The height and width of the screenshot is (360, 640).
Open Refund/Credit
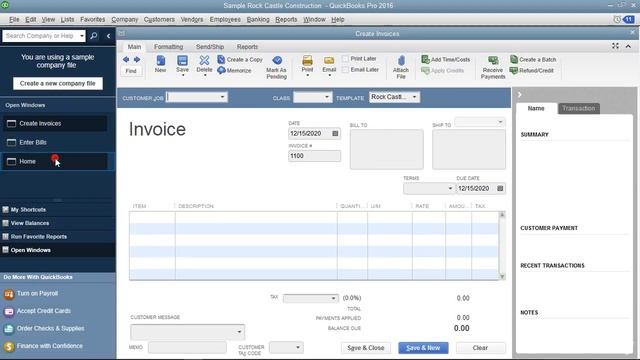tap(532, 70)
